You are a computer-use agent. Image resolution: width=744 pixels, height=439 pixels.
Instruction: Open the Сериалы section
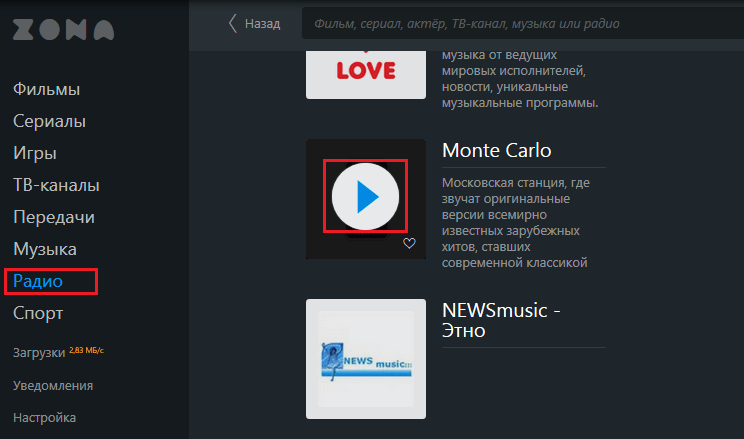point(49,121)
